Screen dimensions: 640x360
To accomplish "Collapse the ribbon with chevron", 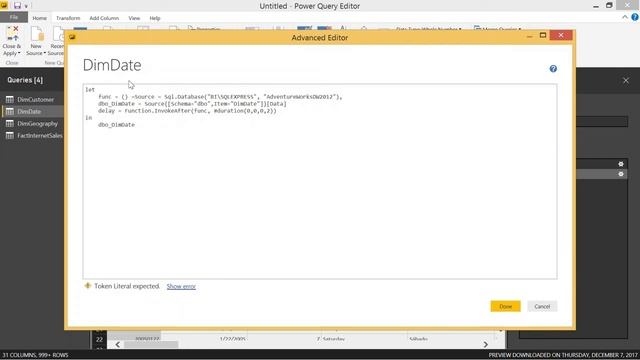I will [625, 17].
